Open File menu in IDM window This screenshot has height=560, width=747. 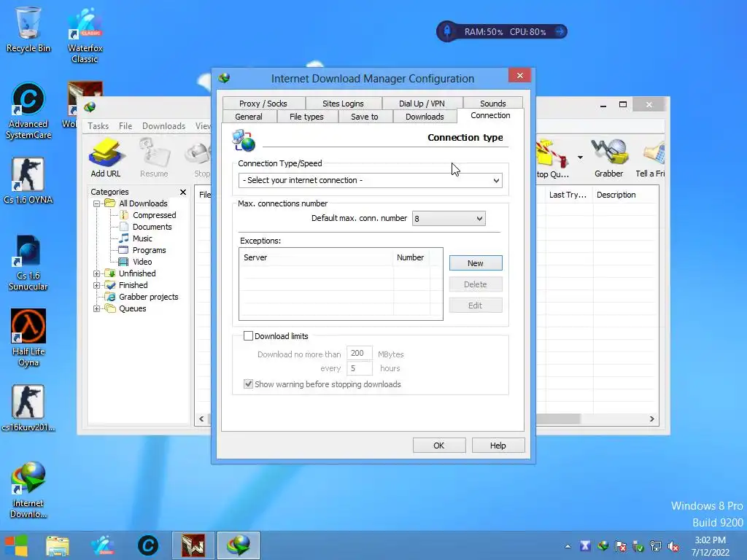click(125, 125)
